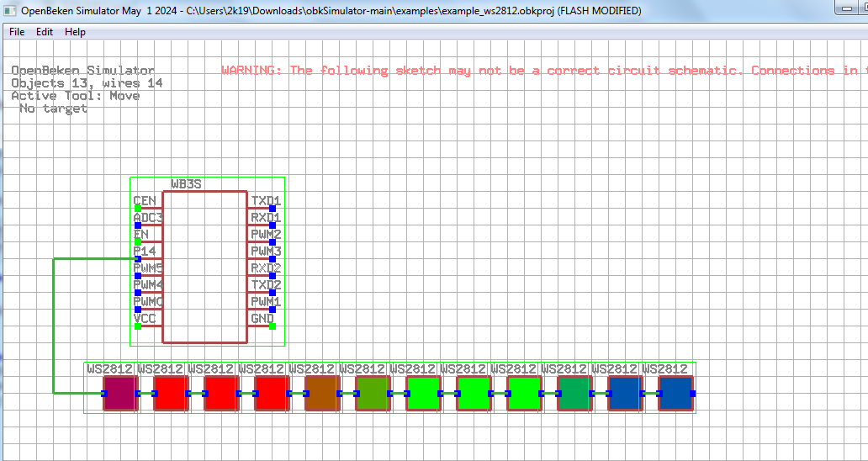
Task: Open the Edit menu
Action: (x=45, y=32)
